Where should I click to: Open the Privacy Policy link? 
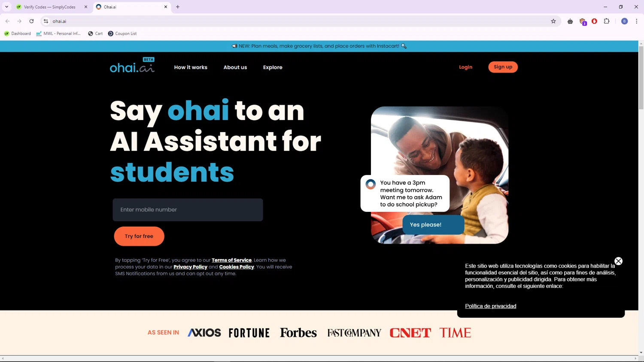point(190,267)
